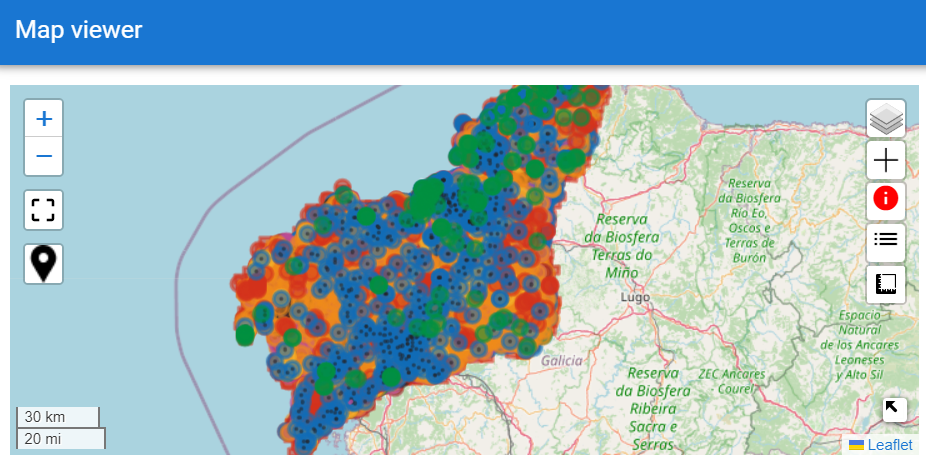Select the ruler measure tool

[x=886, y=284]
